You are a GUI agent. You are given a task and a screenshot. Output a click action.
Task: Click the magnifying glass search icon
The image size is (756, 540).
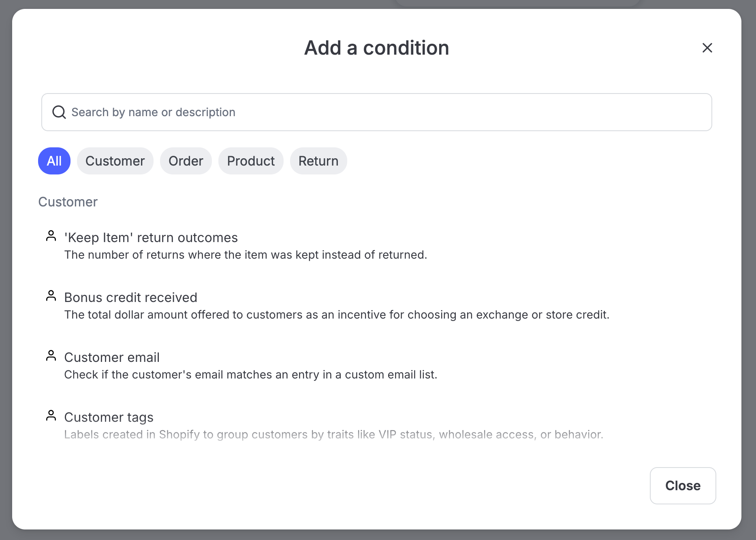[59, 112]
